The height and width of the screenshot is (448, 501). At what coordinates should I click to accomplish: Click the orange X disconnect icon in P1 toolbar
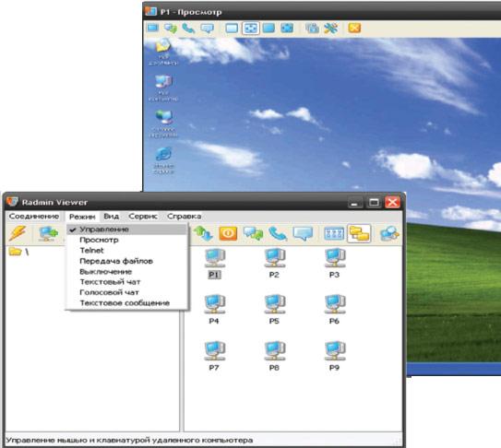tap(354, 28)
